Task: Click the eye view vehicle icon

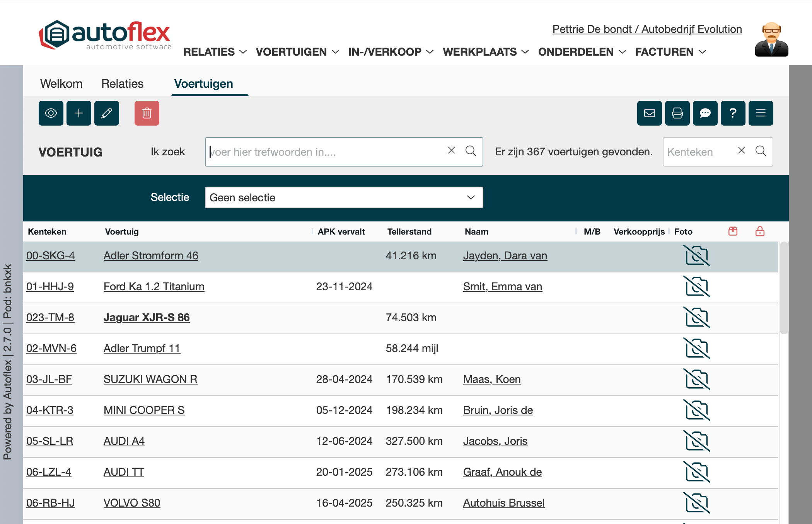Action: pyautogui.click(x=51, y=113)
